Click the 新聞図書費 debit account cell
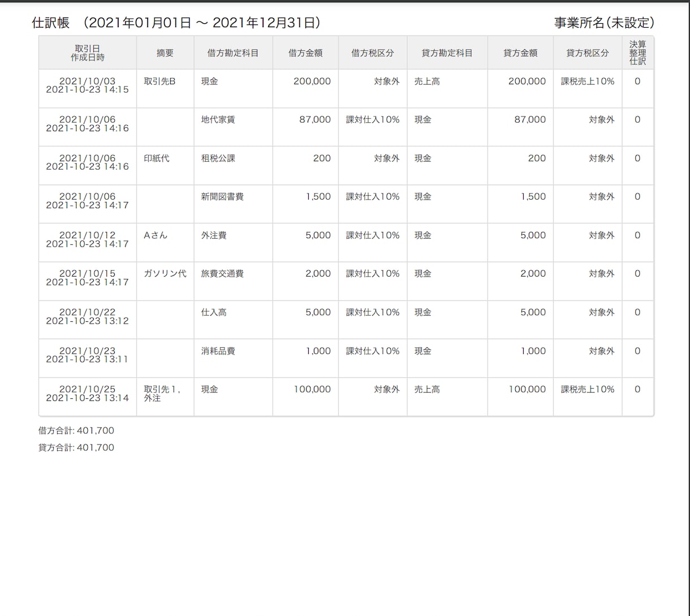 click(x=233, y=204)
